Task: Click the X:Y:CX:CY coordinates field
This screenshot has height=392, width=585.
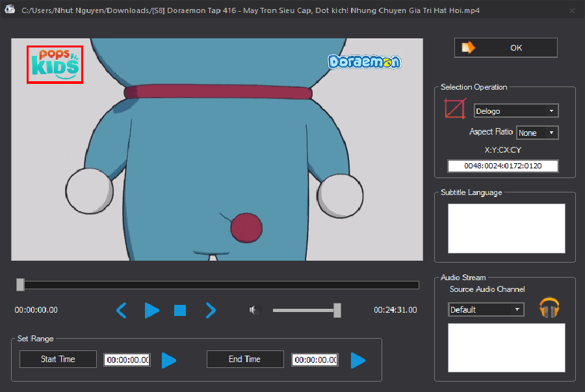Action: (x=502, y=166)
